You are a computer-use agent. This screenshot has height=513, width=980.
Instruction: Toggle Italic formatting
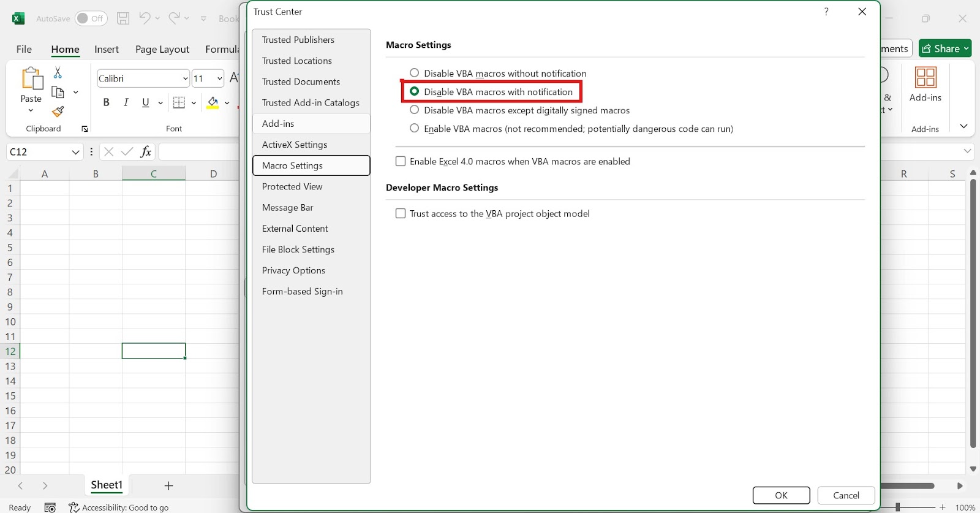point(126,102)
